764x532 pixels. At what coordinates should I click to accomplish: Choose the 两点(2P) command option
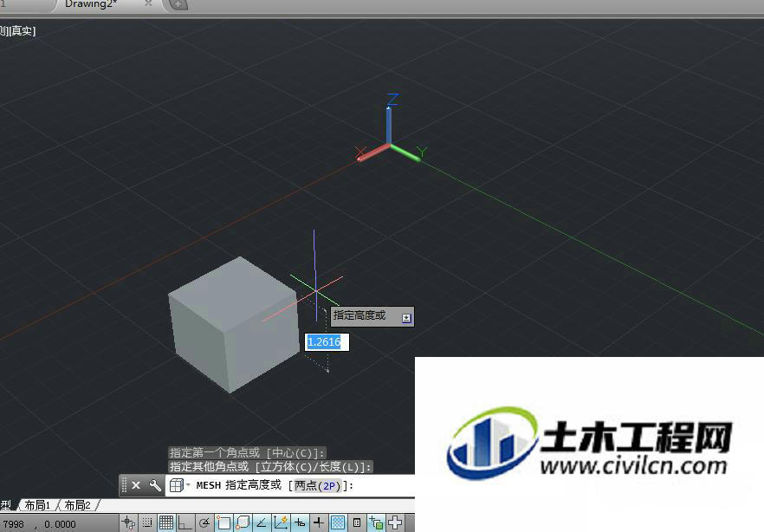[x=317, y=486]
